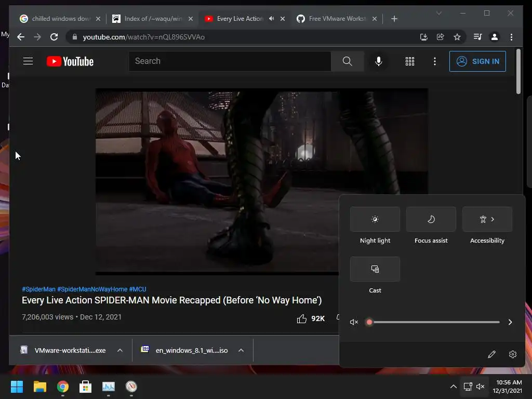Open the en_windows_8.1_wi....iso download
This screenshot has width=532, height=399.
(x=185, y=350)
